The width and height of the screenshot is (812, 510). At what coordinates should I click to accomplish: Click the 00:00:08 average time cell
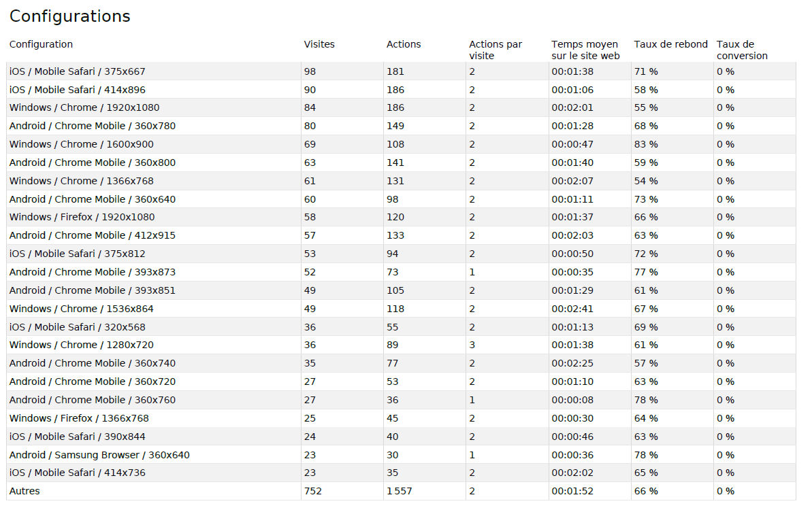(x=574, y=400)
